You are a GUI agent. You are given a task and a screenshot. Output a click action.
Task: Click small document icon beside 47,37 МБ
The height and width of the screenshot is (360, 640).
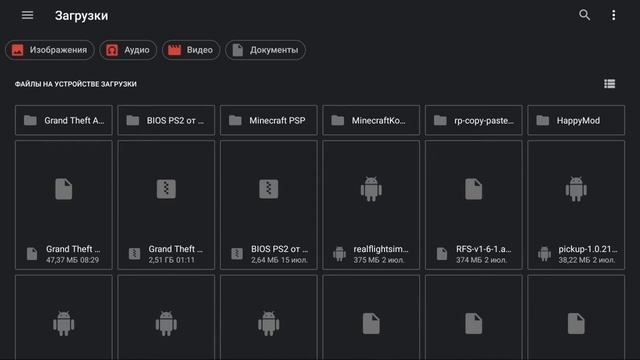(32, 254)
